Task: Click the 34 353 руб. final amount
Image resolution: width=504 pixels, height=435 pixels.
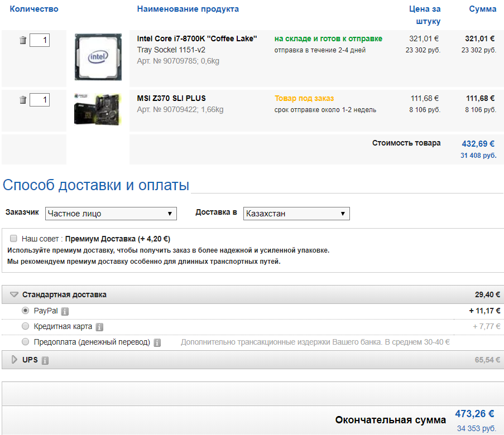Action: 477,428
